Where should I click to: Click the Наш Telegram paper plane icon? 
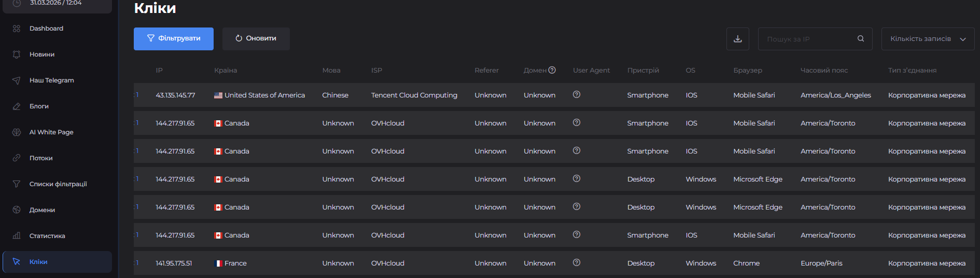[x=17, y=80]
